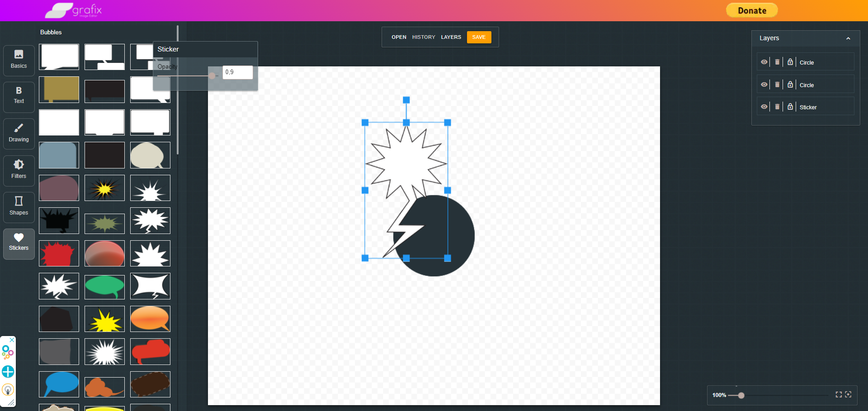The width and height of the screenshot is (868, 411).
Task: Select the beige round speech bubble sticker
Action: click(151, 155)
